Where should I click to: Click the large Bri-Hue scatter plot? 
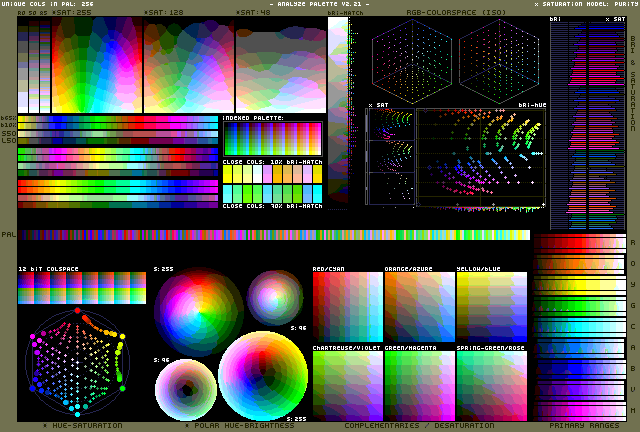[481, 158]
